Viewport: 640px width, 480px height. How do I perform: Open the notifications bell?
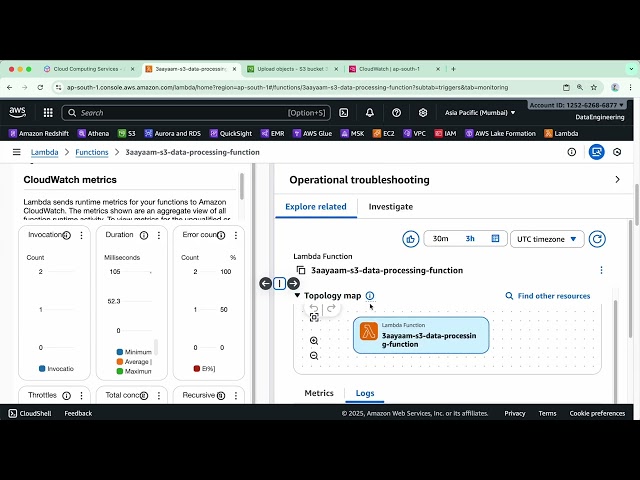coord(370,113)
